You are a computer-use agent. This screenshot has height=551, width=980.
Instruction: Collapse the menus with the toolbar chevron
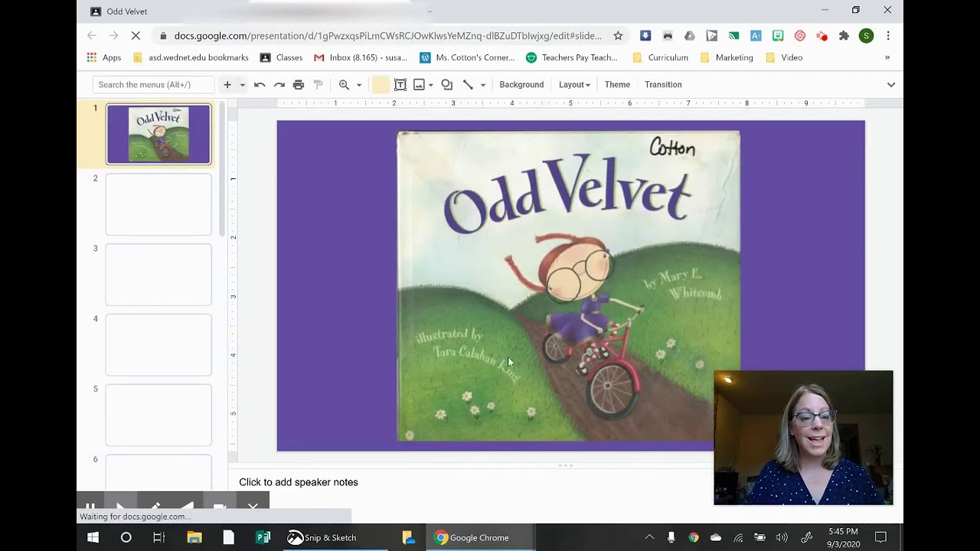[891, 85]
